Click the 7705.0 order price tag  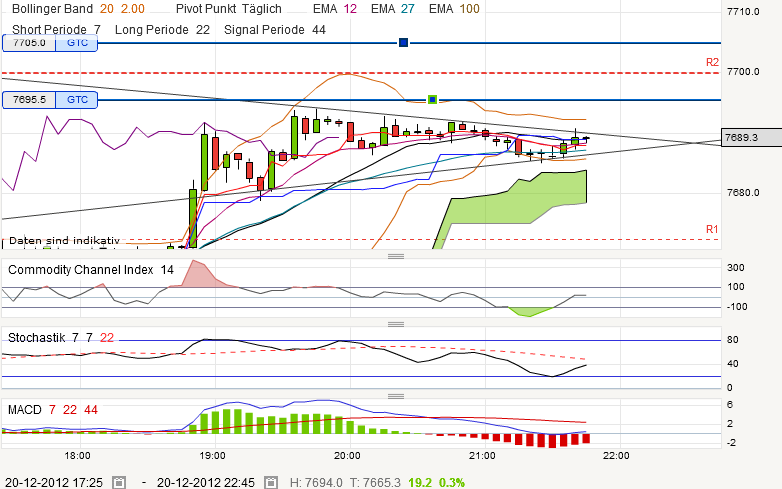29,43
